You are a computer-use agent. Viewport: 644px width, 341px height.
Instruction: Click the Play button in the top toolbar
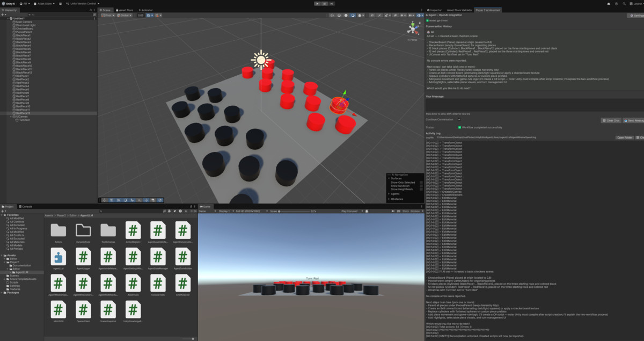(x=317, y=3)
